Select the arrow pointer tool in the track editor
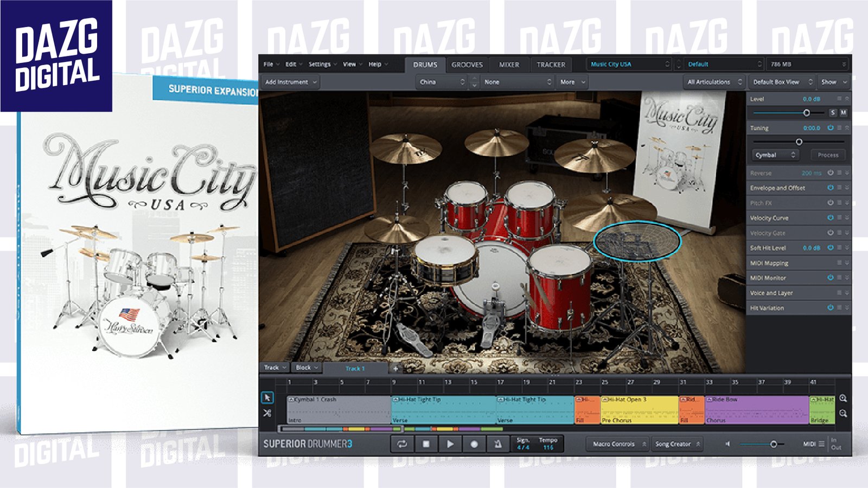 (267, 397)
